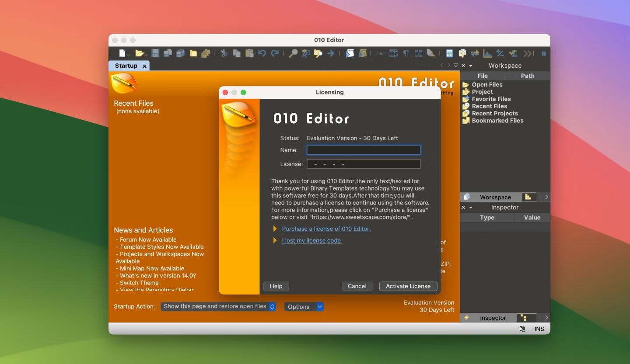Click the Save As toolbar icon
Image resolution: width=630 pixels, height=364 pixels.
coord(168,53)
